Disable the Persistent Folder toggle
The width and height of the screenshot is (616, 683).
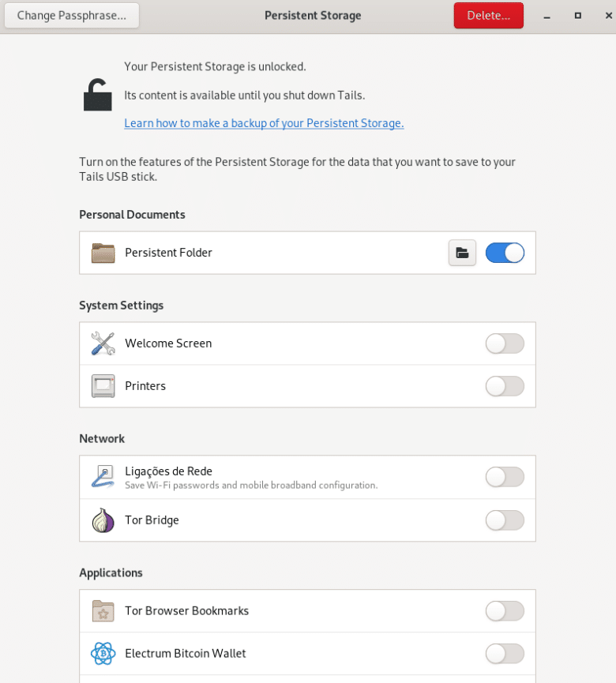tap(505, 253)
